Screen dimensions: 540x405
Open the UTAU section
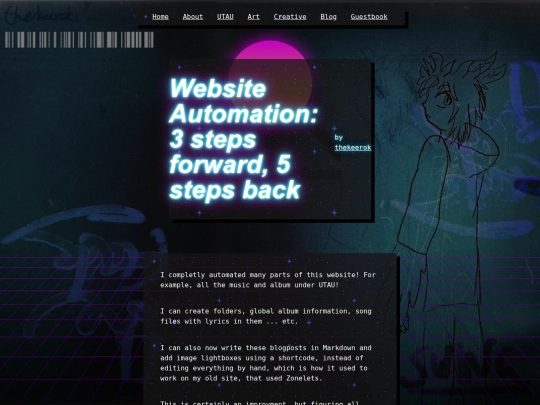click(x=225, y=17)
